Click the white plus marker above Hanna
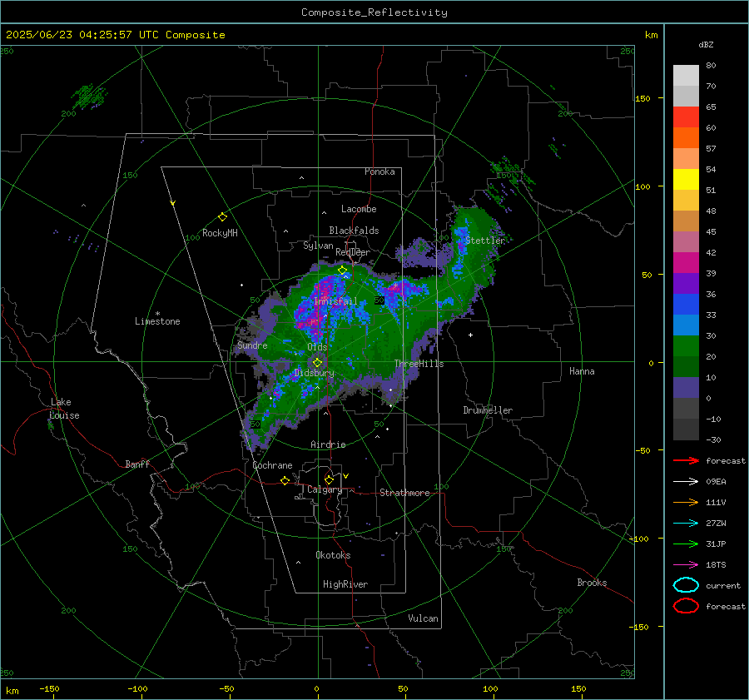Viewport: 749px width, 700px height. (470, 335)
